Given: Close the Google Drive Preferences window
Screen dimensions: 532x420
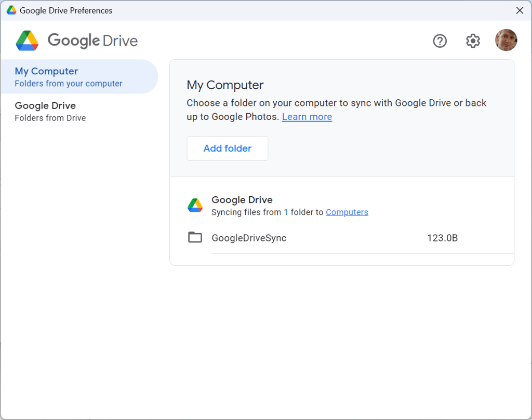Looking at the screenshot, I should click(520, 10).
